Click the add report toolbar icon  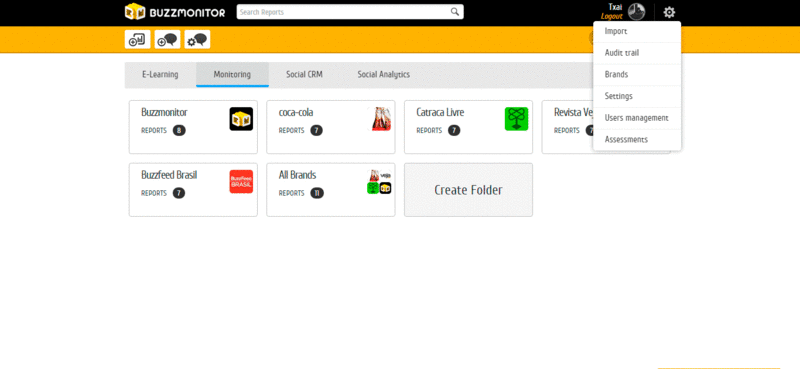(137, 39)
